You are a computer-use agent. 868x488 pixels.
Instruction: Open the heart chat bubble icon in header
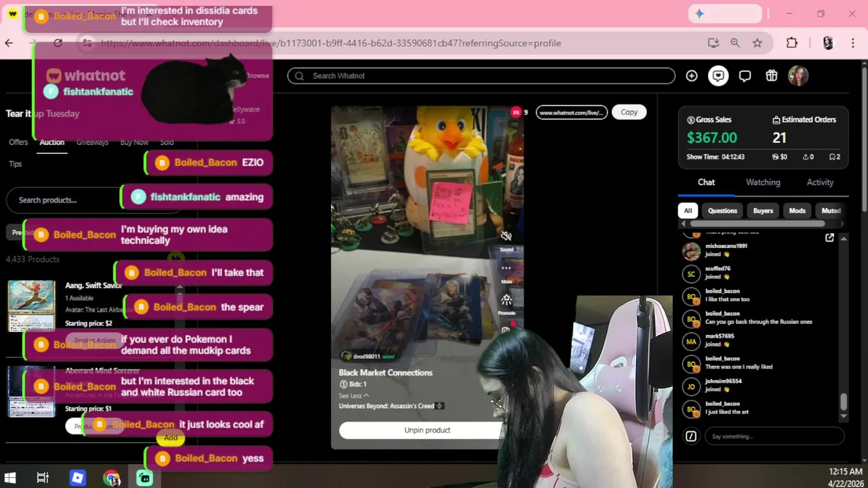click(x=718, y=76)
